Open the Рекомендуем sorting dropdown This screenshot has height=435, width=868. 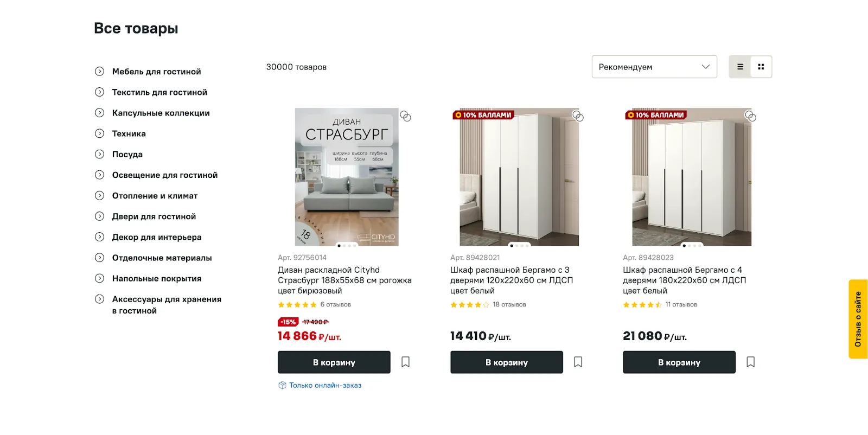(654, 67)
